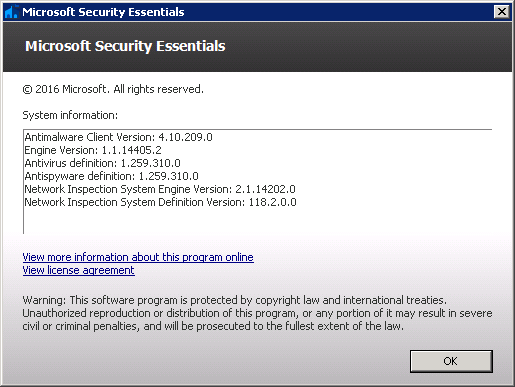The width and height of the screenshot is (515, 387).
Task: Click the window title bar text
Action: (103, 12)
